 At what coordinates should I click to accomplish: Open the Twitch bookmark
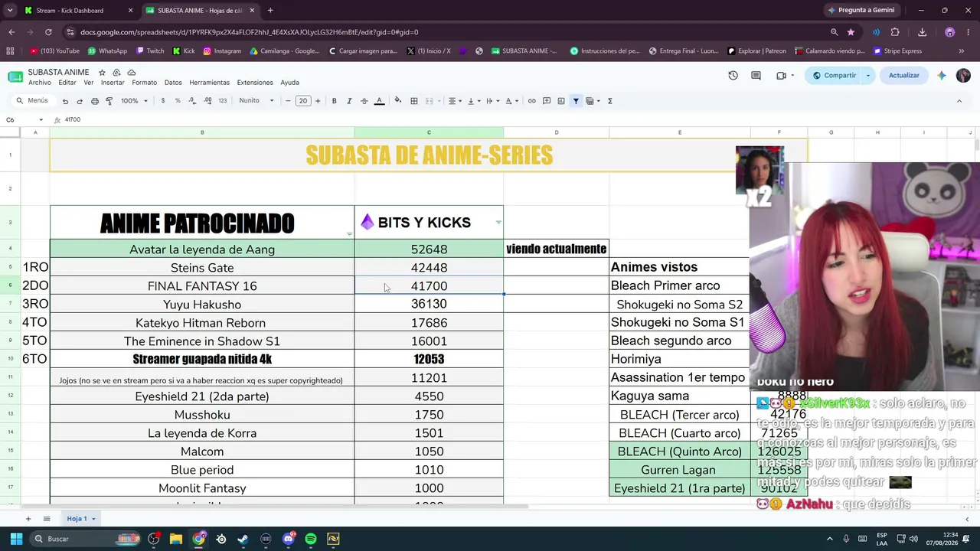pyautogui.click(x=150, y=51)
